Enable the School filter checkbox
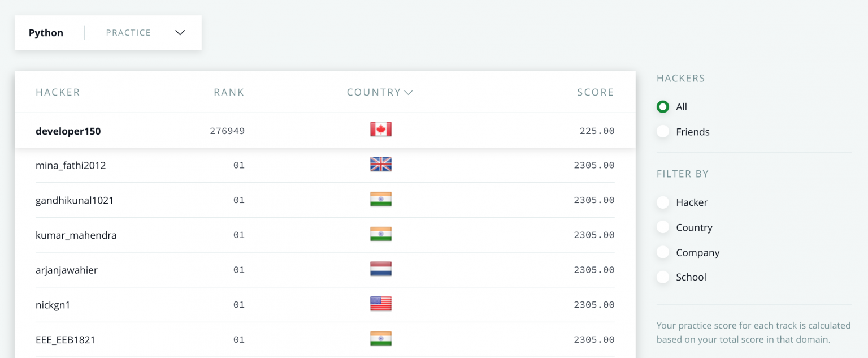Image resolution: width=868 pixels, height=358 pixels. [x=662, y=277]
